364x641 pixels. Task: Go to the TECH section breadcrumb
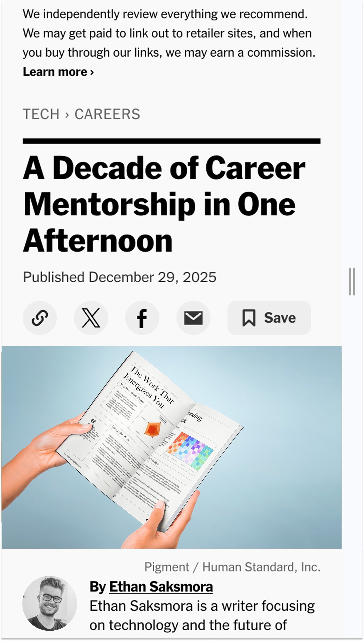[41, 114]
